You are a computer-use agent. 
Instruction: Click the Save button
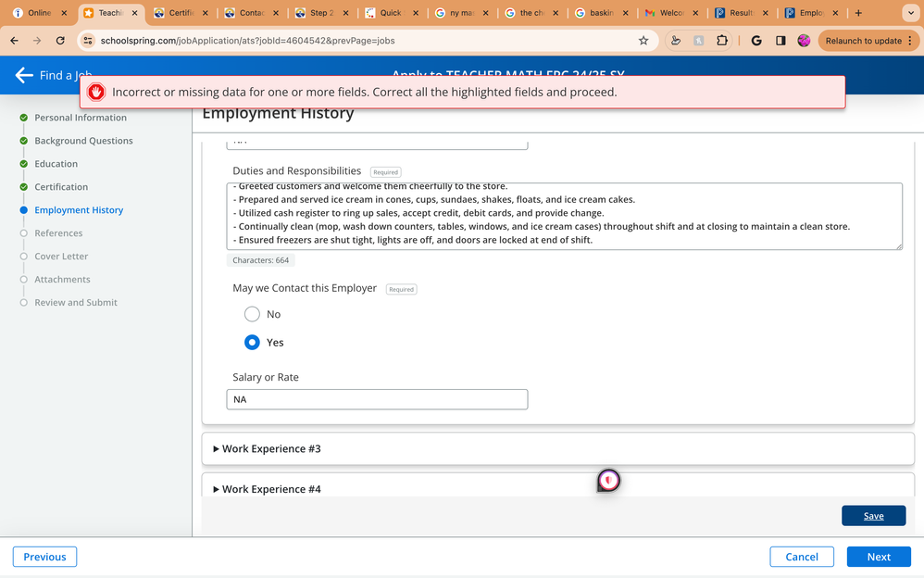tap(873, 516)
